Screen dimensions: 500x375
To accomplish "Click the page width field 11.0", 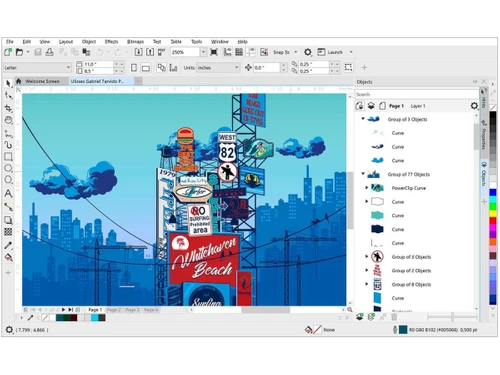I will click(x=98, y=64).
